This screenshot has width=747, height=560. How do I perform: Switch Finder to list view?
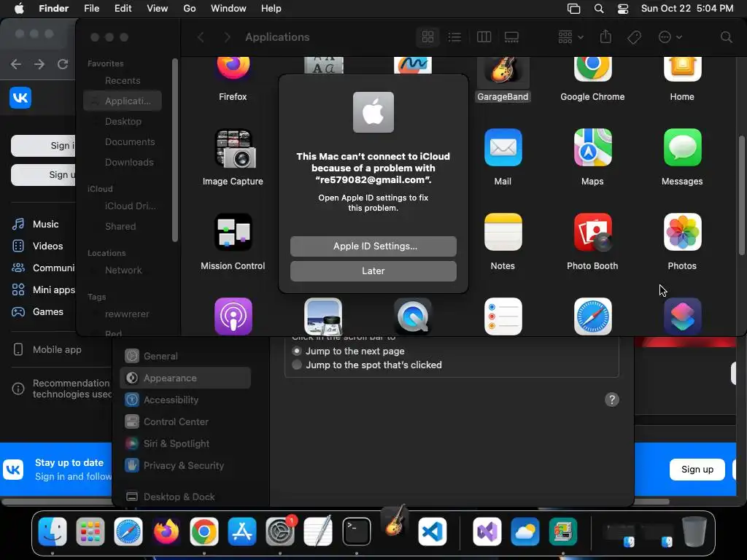click(x=454, y=37)
